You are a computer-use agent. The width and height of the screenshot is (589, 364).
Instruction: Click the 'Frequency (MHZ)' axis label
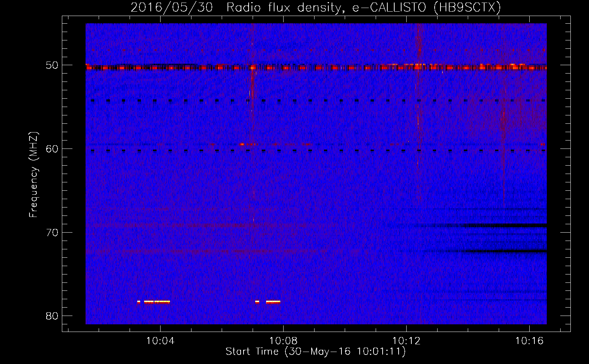pos(33,175)
